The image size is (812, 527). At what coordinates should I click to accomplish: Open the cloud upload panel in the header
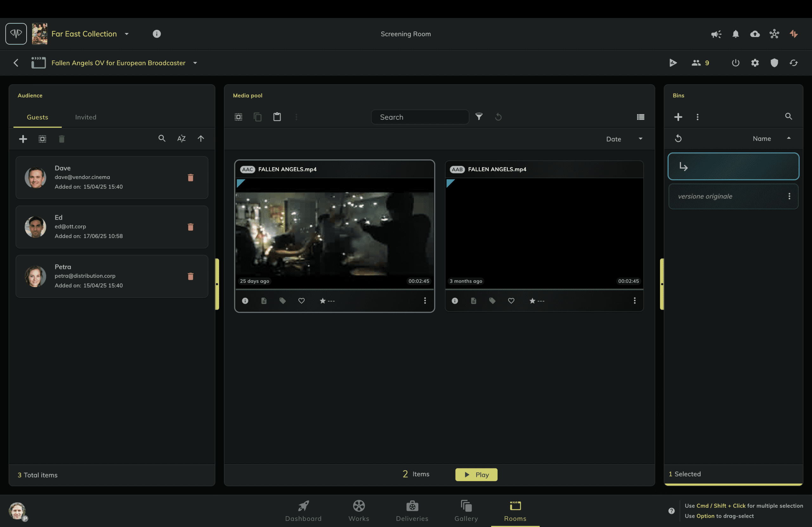pos(755,34)
